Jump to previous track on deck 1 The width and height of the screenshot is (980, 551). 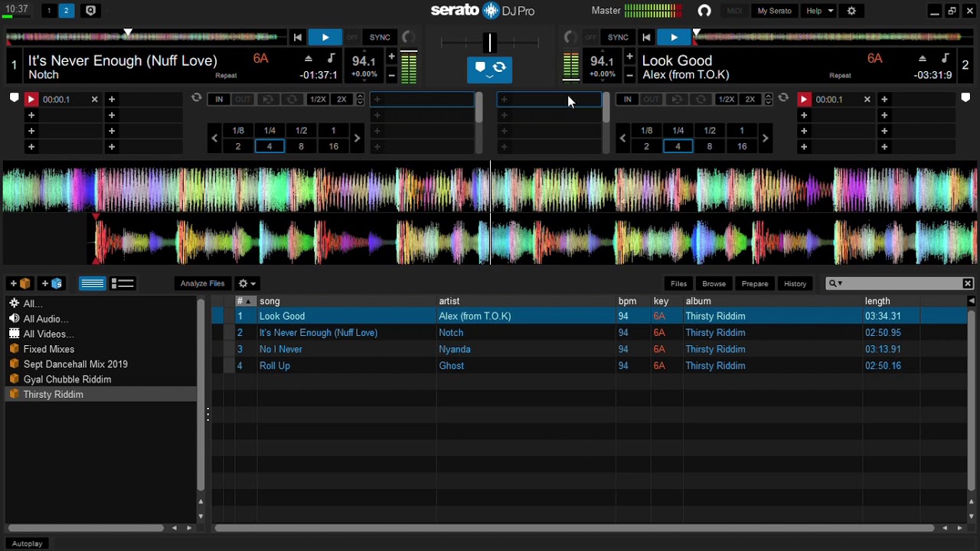pyautogui.click(x=298, y=37)
